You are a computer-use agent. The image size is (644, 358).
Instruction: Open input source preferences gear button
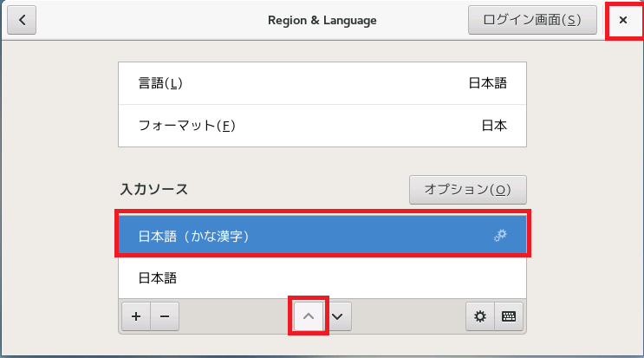coord(479,317)
